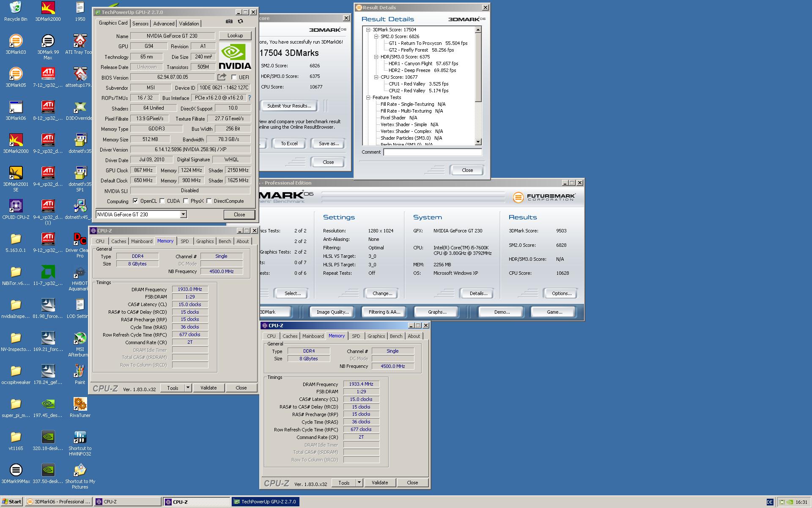
Task: Click the Result Details scrollbar up arrow
Action: point(478,30)
